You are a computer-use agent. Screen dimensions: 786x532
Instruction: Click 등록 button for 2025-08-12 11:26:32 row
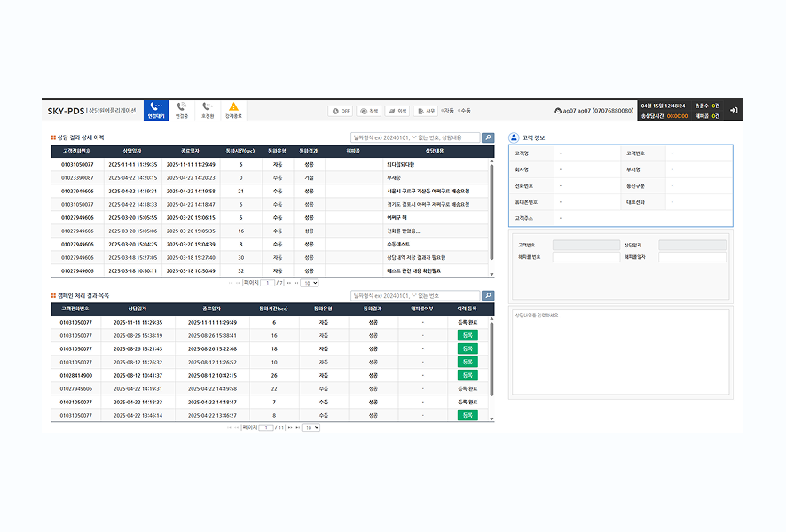pos(468,362)
